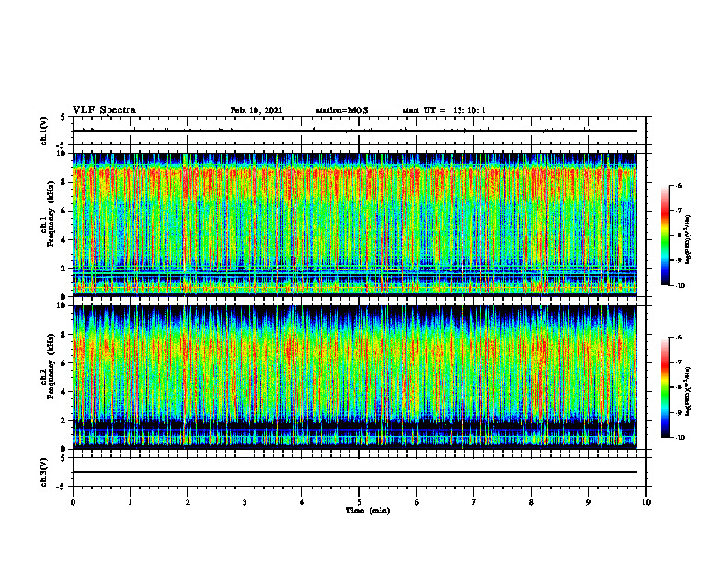728x563 pixels.
Task: Click the "-10" label on ch.1 color scale
Action: click(679, 286)
